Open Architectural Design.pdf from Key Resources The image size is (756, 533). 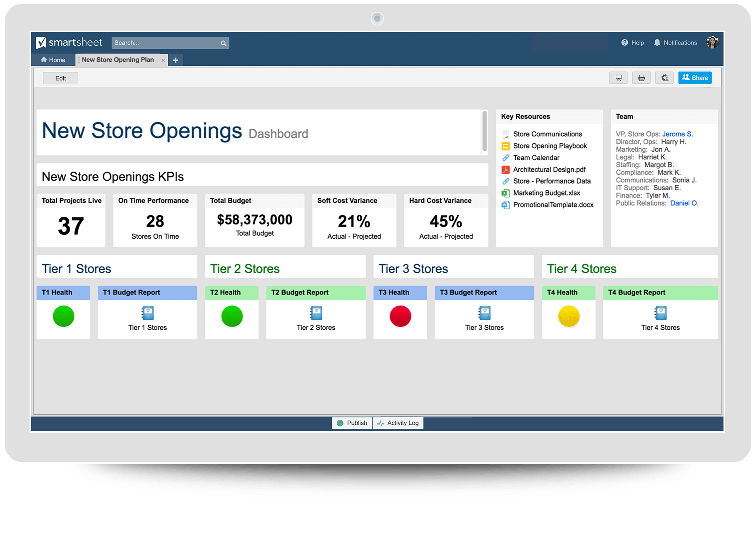[506, 169]
